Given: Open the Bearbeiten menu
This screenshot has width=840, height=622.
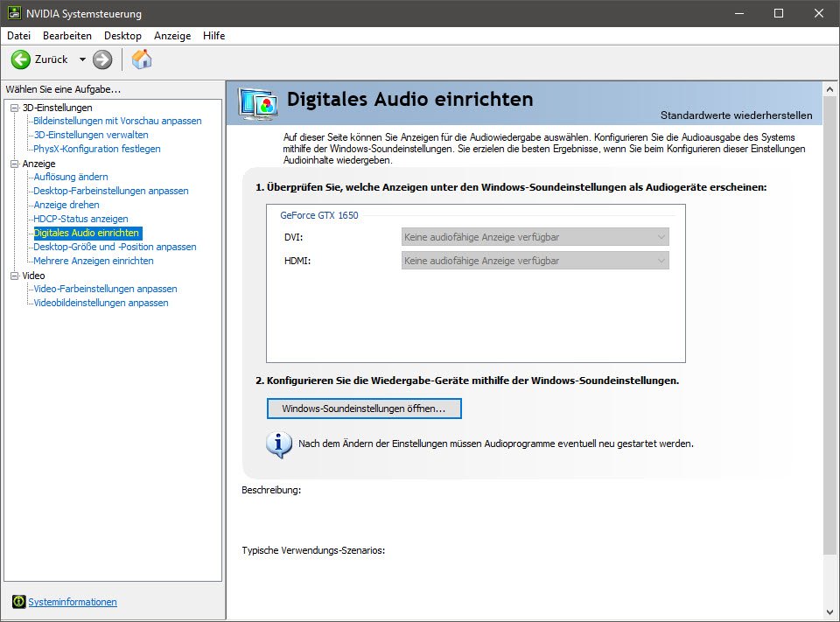Looking at the screenshot, I should 67,36.
